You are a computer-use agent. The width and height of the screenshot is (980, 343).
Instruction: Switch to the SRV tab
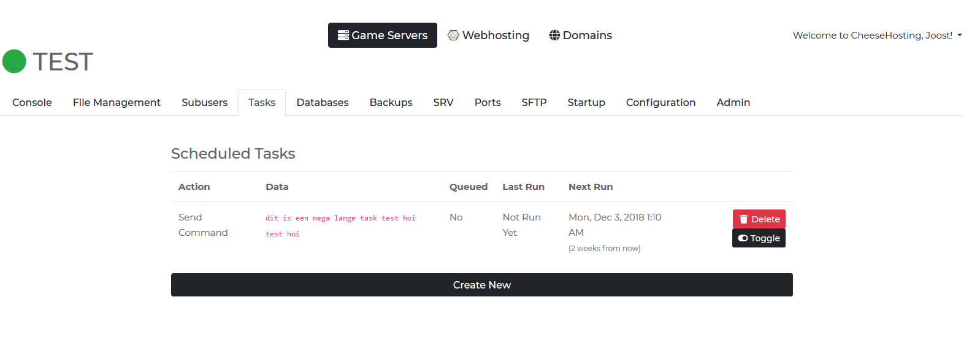coord(443,102)
